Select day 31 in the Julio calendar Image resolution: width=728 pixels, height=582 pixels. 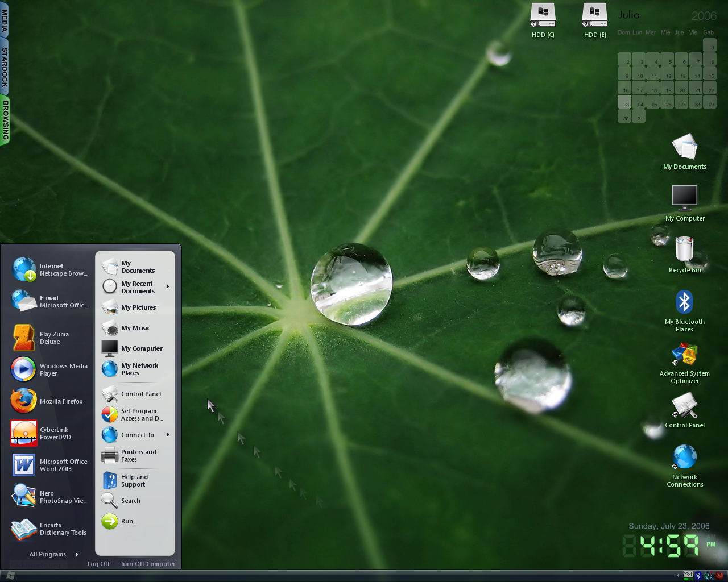coord(639,116)
